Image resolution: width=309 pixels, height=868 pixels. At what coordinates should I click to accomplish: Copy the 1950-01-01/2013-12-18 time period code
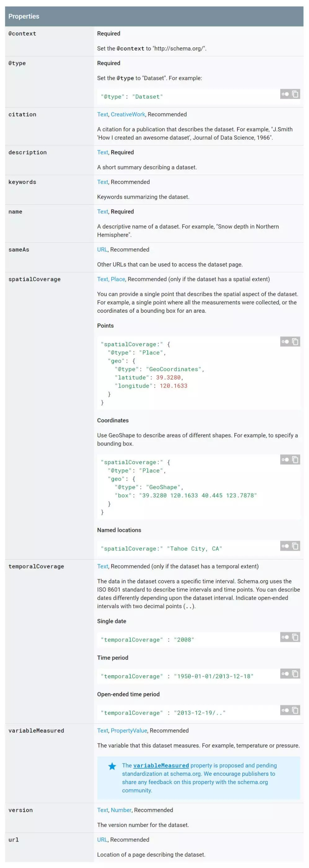[295, 673]
